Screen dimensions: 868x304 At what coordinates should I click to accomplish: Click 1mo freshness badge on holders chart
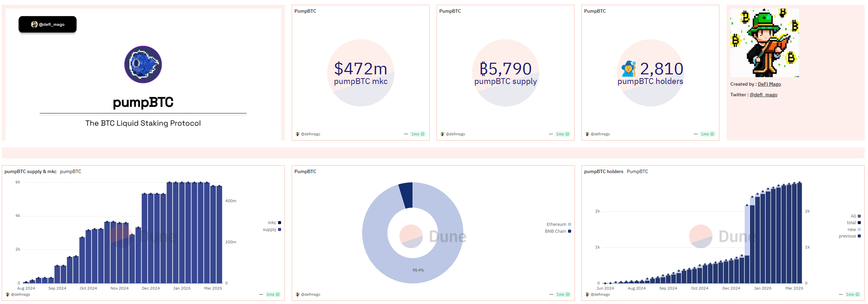[853, 294]
